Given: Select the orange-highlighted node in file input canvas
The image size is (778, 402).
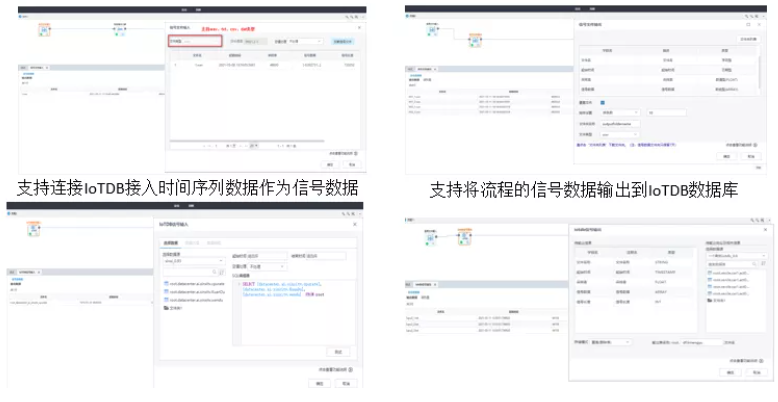Looking at the screenshot, I should tap(44, 30).
